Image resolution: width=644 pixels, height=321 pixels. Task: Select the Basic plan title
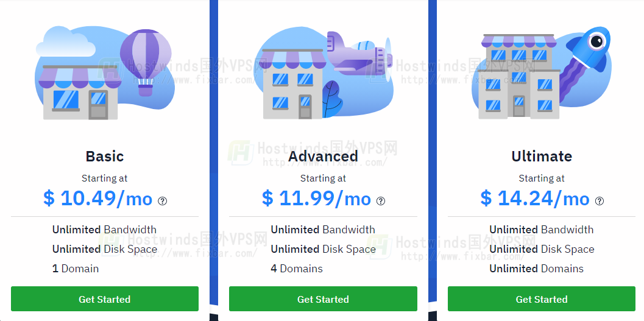coord(105,157)
